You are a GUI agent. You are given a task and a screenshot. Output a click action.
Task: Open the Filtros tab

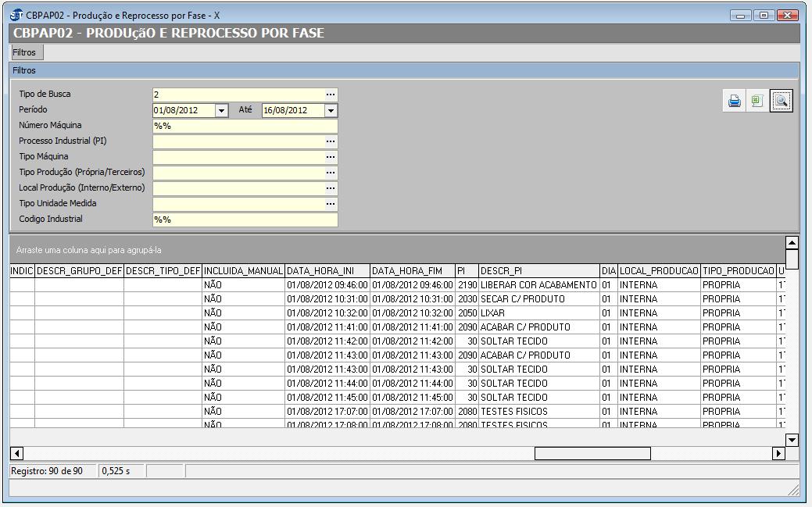click(x=25, y=52)
